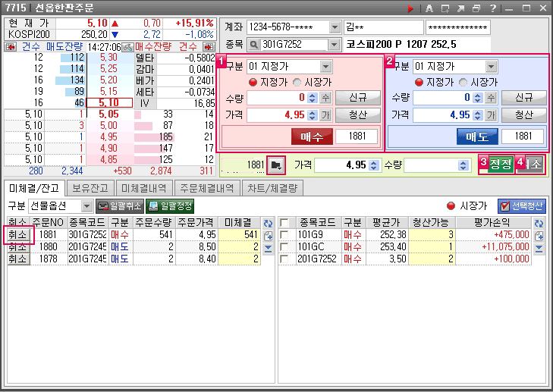Refresh the holdings balance table

click(539, 223)
